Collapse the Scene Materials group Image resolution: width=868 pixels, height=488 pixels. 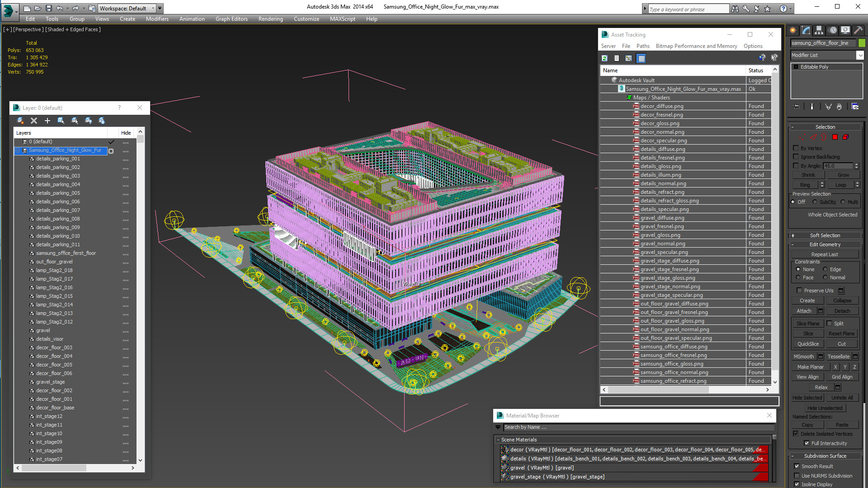[x=498, y=440]
